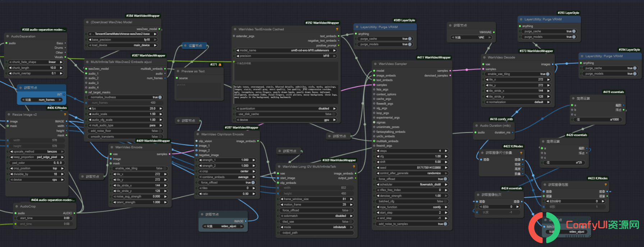644x247 pixels.
Task: Click the fire badge icon next to #371
Action: pyautogui.click(x=220, y=65)
